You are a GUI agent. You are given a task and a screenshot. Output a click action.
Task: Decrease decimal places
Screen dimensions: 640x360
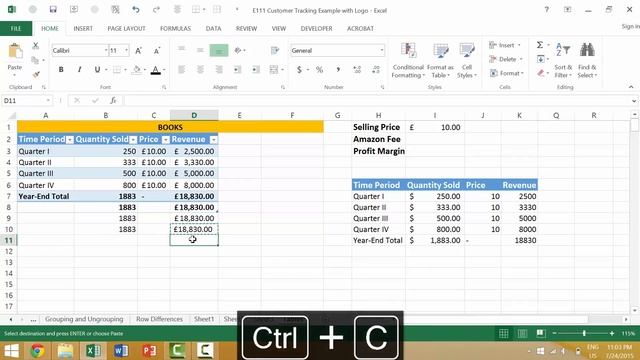tap(376, 70)
